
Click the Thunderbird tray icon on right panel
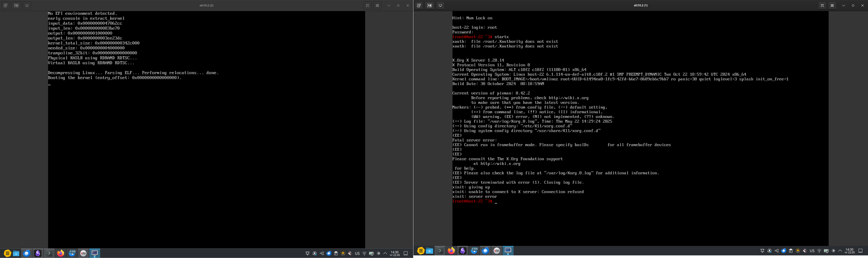click(784, 251)
